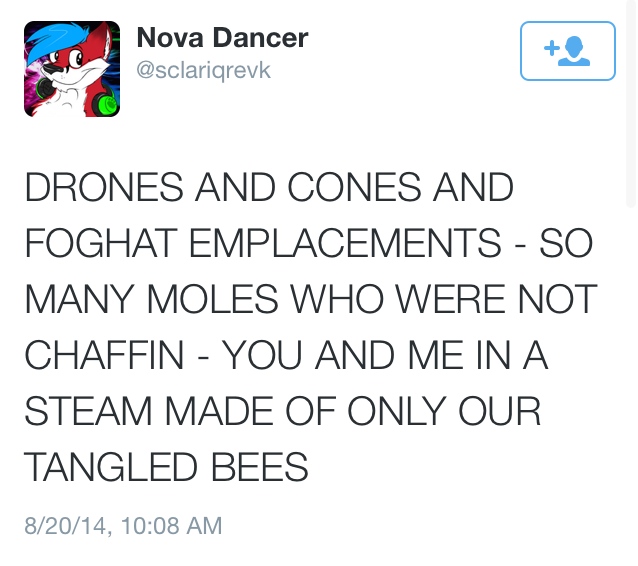The width and height of the screenshot is (638, 566).
Task: Click the word BEES ending the tweet
Action: (260, 467)
